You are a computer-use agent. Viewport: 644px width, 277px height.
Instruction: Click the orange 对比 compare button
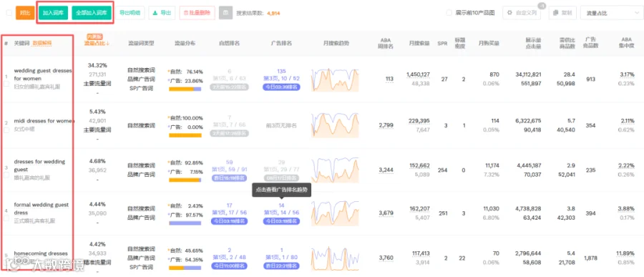[x=25, y=13]
